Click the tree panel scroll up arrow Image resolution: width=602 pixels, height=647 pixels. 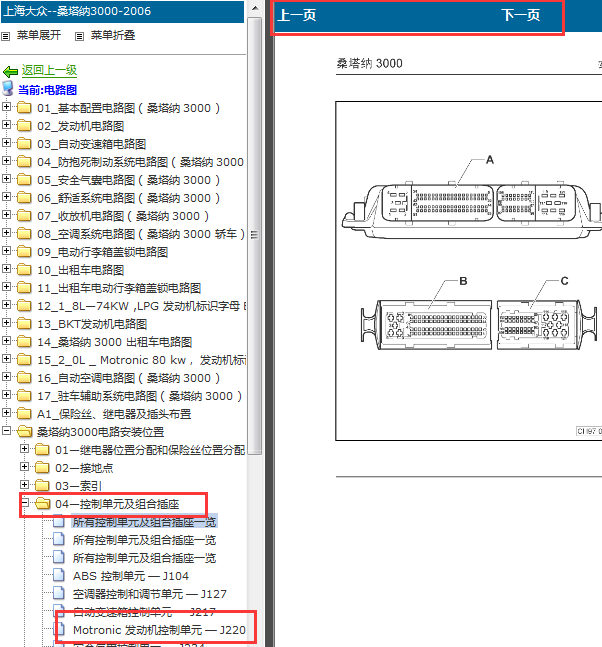pyautogui.click(x=255, y=8)
